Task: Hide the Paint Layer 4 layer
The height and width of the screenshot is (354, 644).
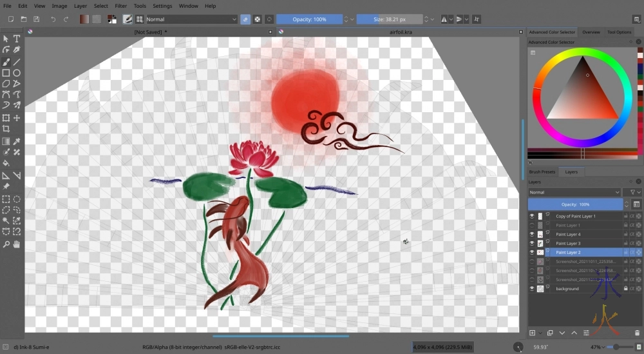Action: coord(532,234)
